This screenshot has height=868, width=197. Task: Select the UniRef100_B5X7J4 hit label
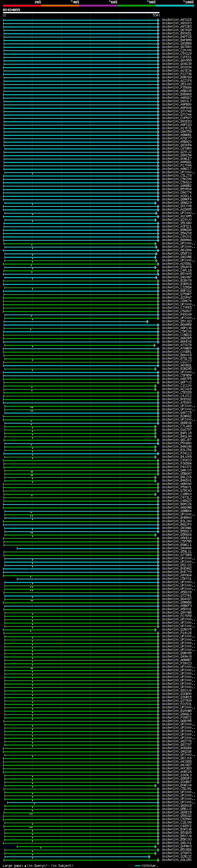pyautogui.click(x=177, y=836)
